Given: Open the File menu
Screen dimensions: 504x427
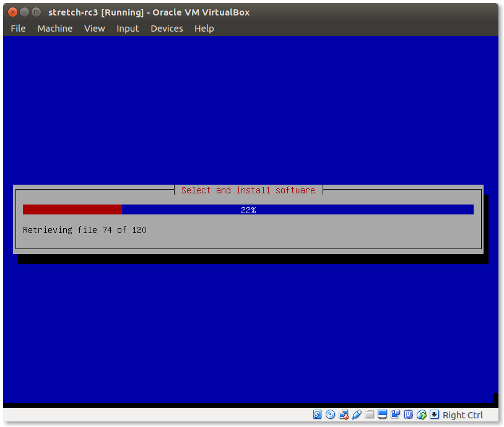Looking at the screenshot, I should (x=18, y=29).
